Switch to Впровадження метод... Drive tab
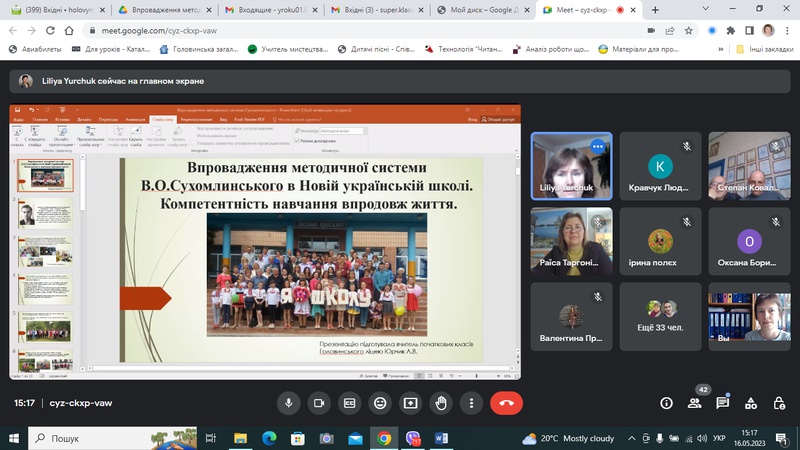The image size is (800, 450). point(164,10)
